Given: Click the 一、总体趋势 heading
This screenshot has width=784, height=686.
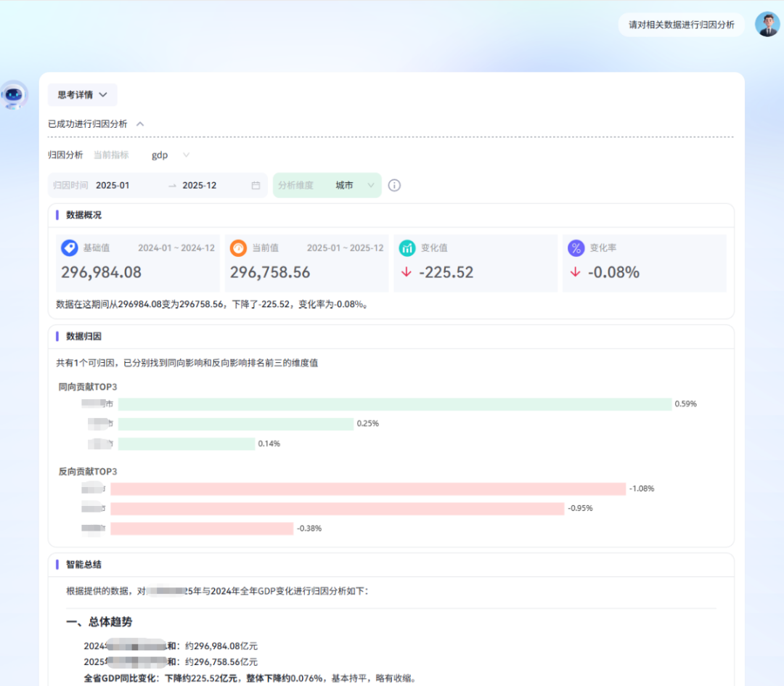Looking at the screenshot, I should point(99,622).
